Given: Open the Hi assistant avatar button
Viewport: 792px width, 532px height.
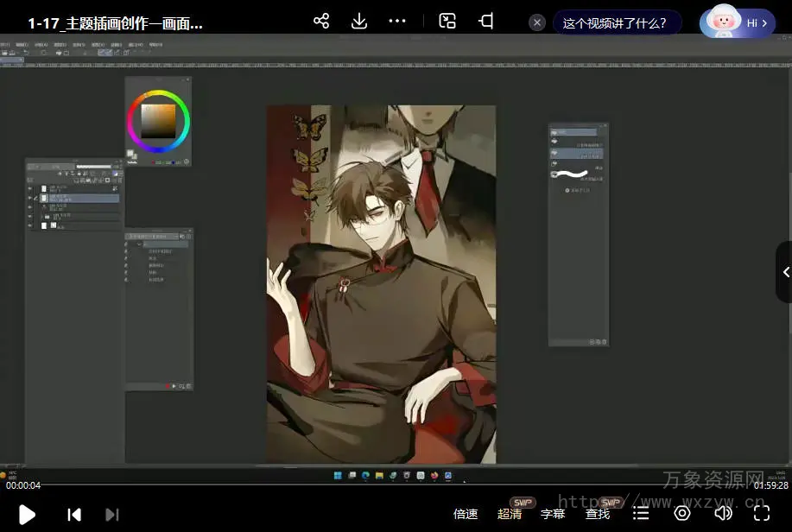Looking at the screenshot, I should pos(738,23).
